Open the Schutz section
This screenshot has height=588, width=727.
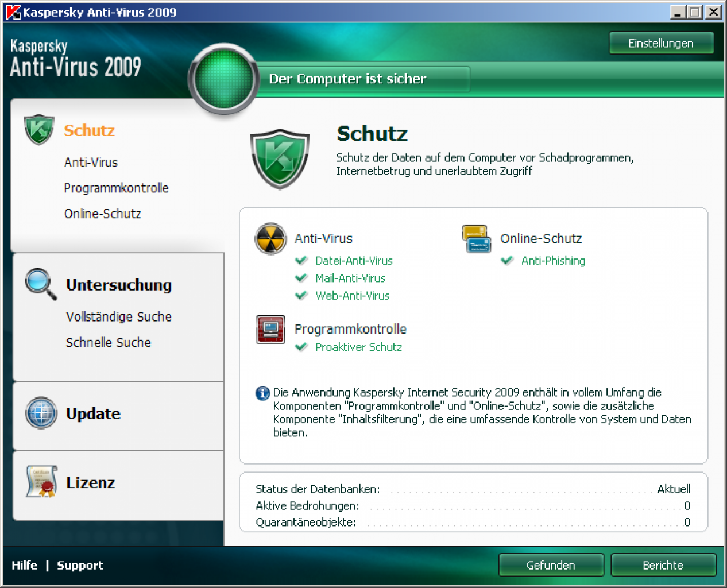point(89,130)
